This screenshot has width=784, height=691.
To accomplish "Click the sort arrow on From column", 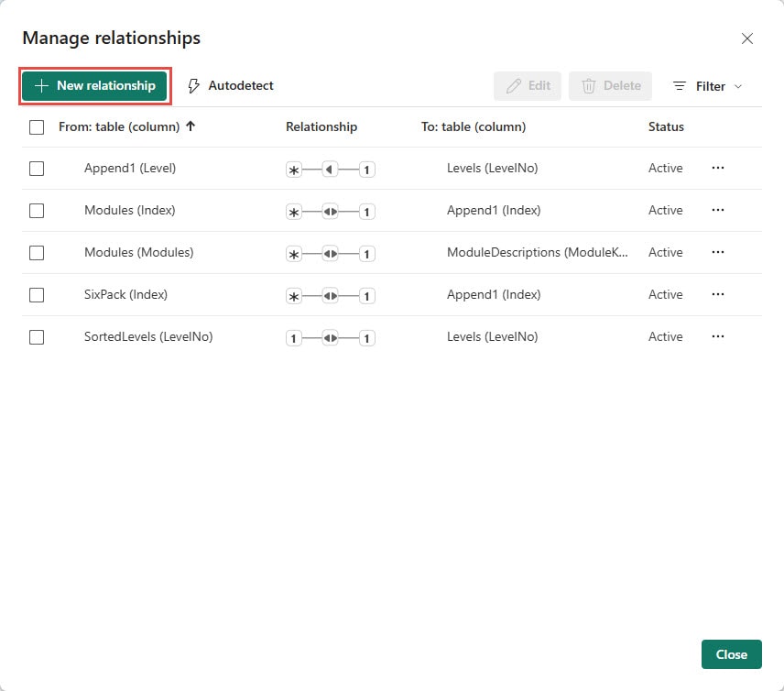I will pos(191,127).
